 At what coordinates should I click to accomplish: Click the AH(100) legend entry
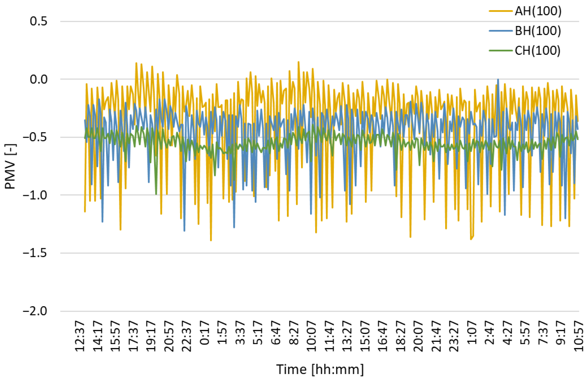pos(538,11)
